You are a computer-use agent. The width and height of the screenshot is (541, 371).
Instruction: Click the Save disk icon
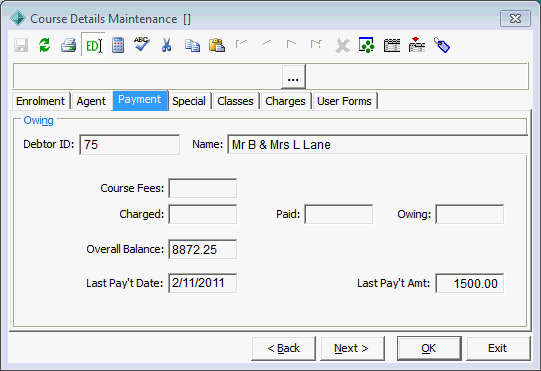click(21, 45)
